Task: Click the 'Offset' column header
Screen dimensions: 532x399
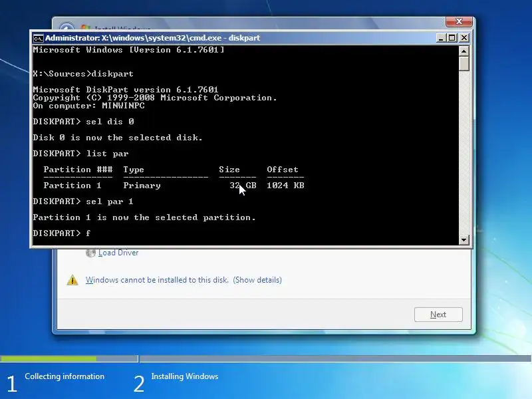Action: [x=283, y=170]
